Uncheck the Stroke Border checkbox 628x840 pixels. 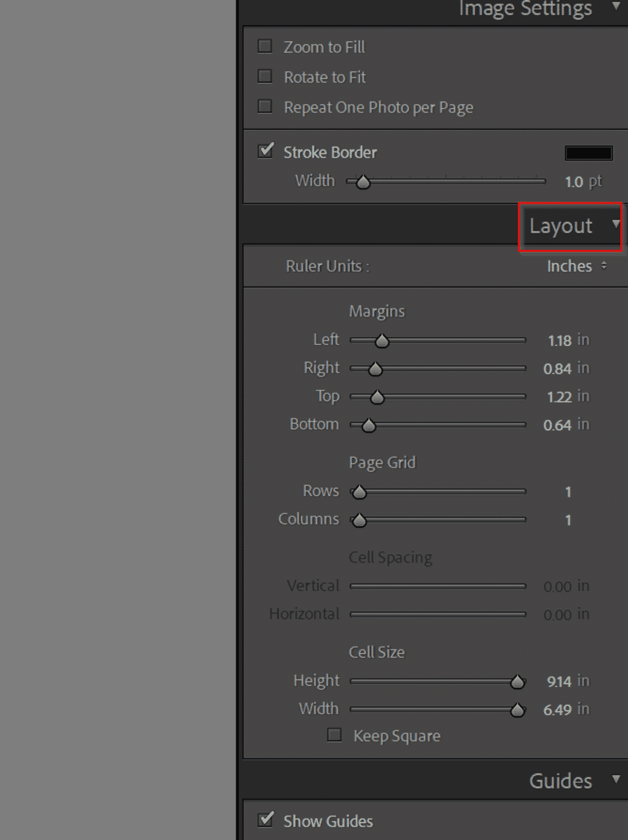click(x=265, y=151)
